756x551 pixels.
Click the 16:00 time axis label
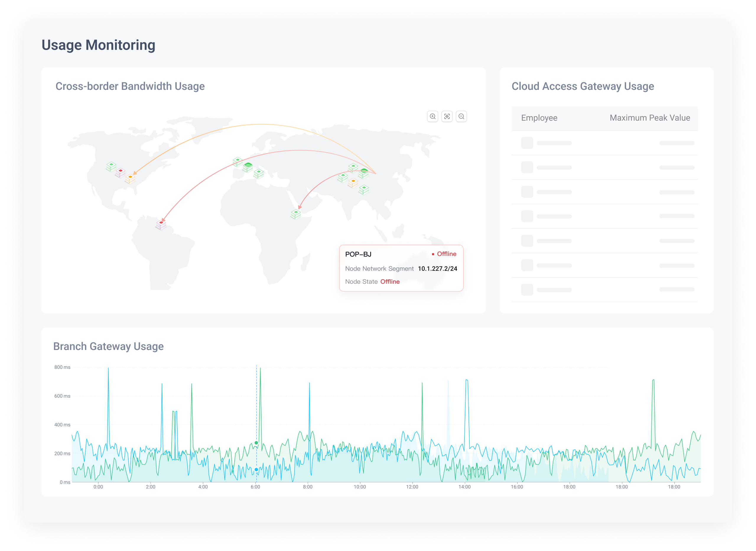pos(517,487)
